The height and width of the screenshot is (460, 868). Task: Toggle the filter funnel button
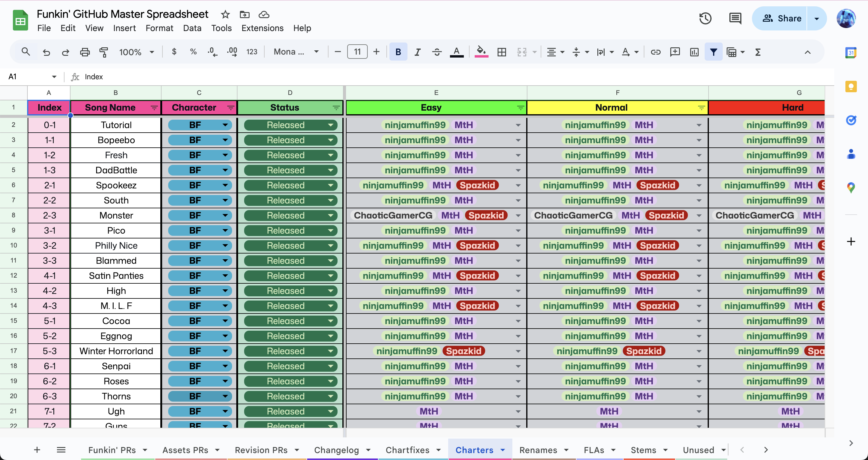click(x=713, y=52)
